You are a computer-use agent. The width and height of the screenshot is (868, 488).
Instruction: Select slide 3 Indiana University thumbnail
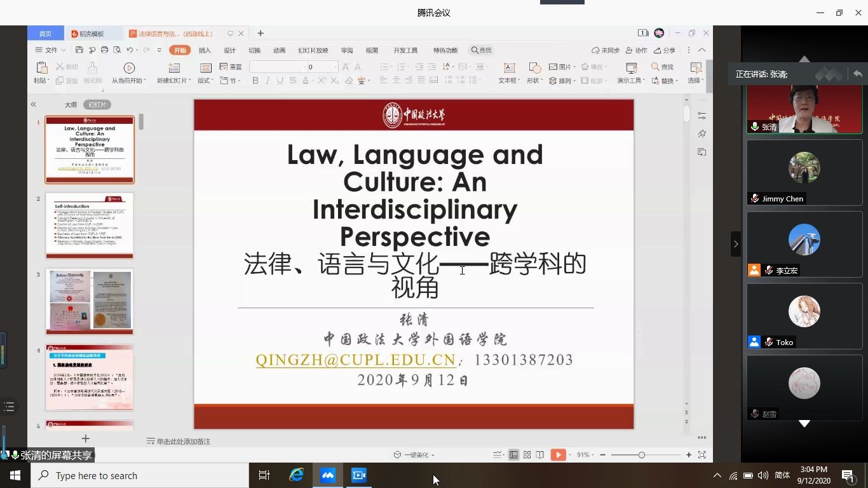point(90,301)
